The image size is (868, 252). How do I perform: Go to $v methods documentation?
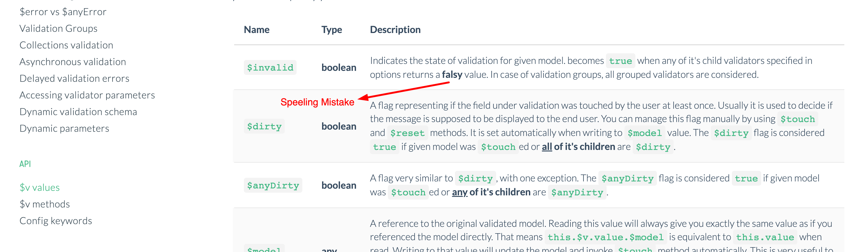(x=45, y=204)
